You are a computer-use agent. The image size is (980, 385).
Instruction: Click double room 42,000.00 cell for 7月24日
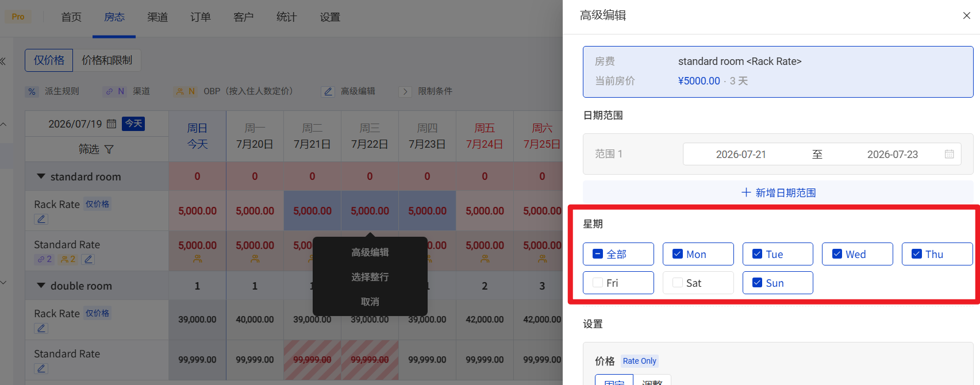click(485, 319)
